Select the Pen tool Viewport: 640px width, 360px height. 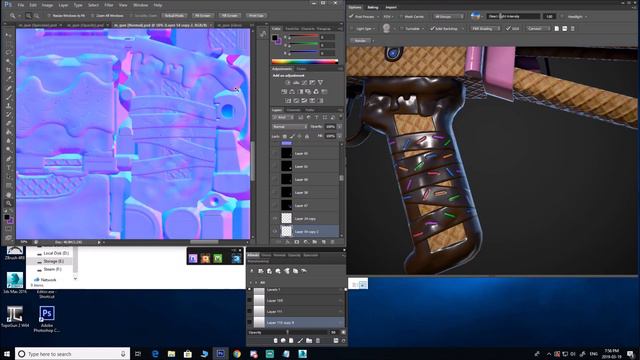(9, 159)
